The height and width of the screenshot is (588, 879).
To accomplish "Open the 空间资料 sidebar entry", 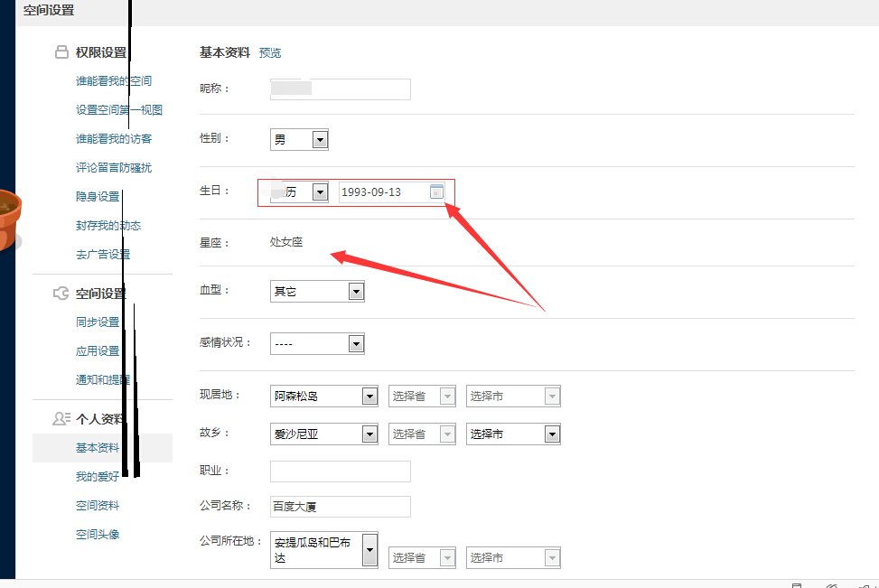I will click(96, 505).
